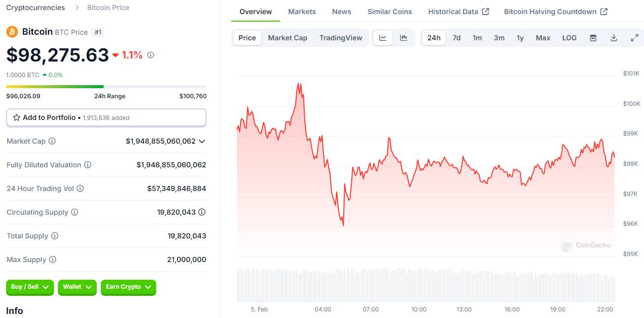Set chart range to 7d

[457, 38]
